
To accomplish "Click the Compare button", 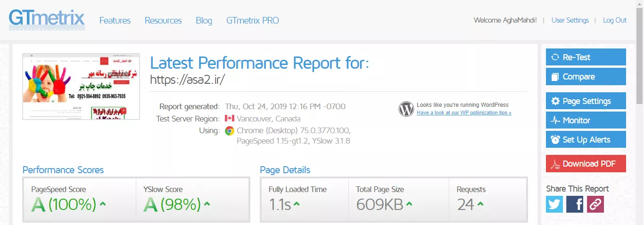I will point(586,77).
